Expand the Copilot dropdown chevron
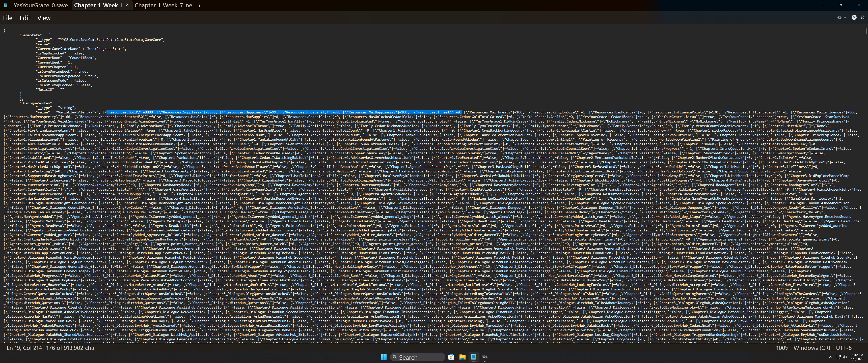This screenshot has width=868, height=363. (x=845, y=17)
